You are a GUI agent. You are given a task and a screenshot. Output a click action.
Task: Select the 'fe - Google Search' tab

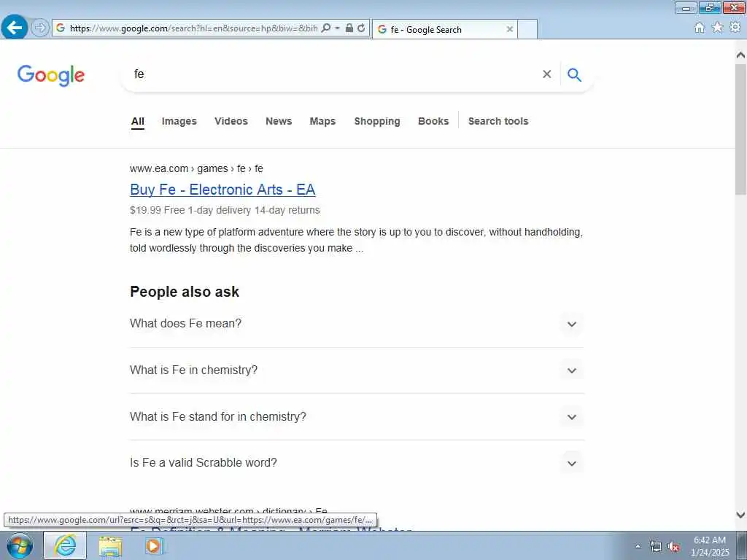tap(444, 29)
